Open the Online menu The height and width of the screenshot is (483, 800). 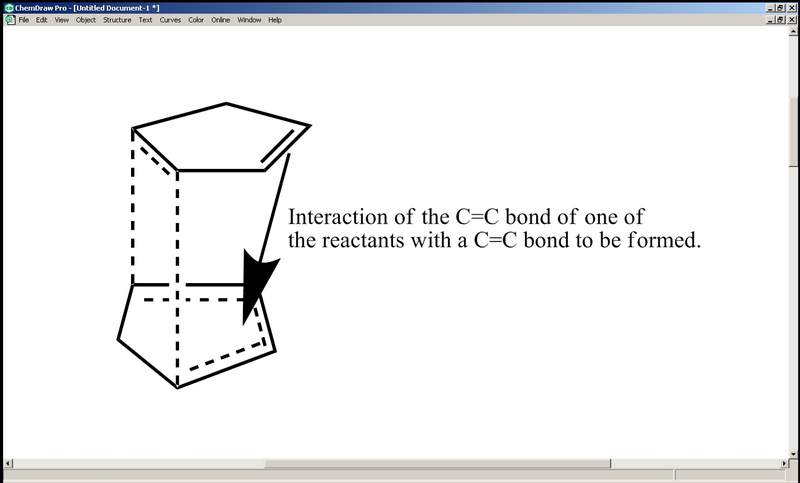220,20
